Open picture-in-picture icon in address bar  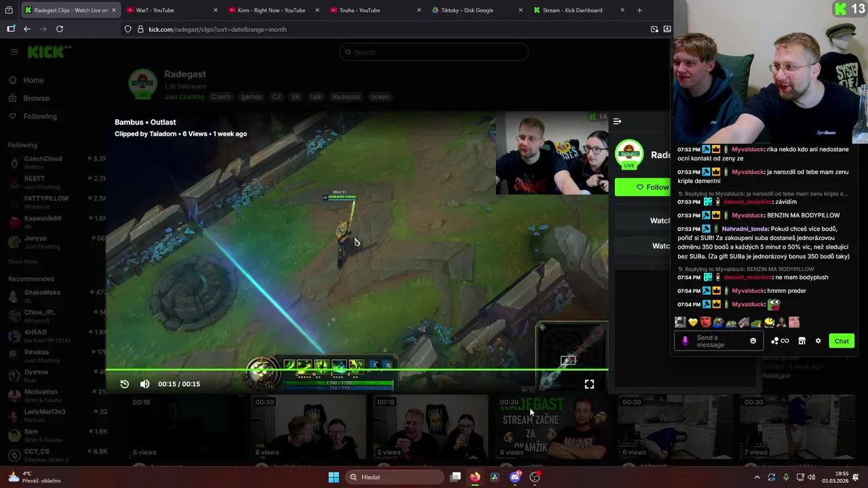click(x=654, y=29)
